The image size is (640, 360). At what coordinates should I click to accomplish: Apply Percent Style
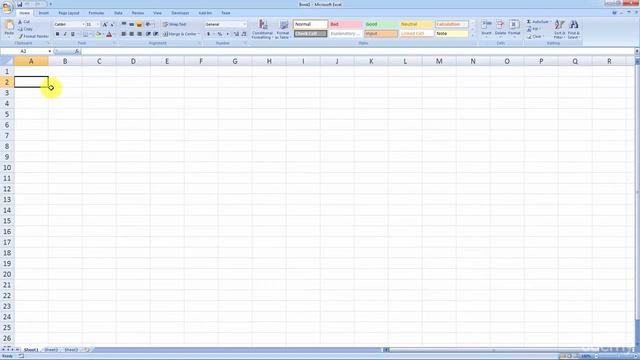click(x=220, y=34)
